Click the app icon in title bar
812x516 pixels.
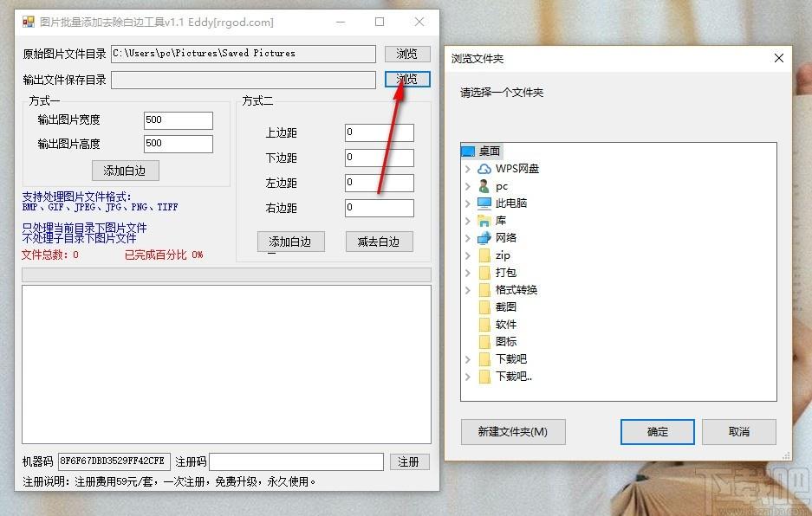coord(29,22)
